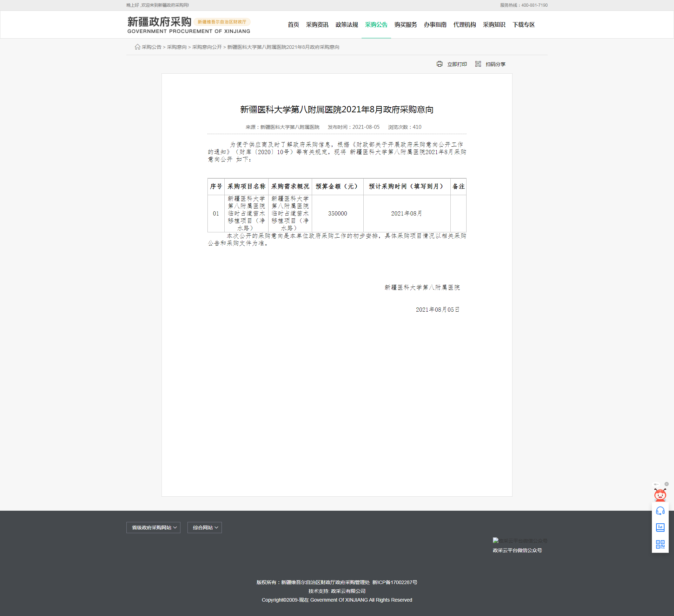Open 购买服务 navigation item
Image resolution: width=674 pixels, height=616 pixels.
click(x=405, y=25)
